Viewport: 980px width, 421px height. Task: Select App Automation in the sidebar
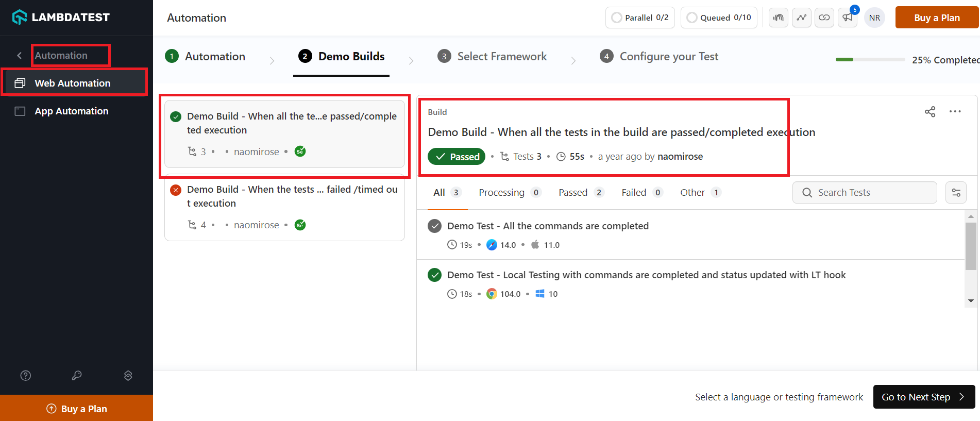tap(72, 111)
